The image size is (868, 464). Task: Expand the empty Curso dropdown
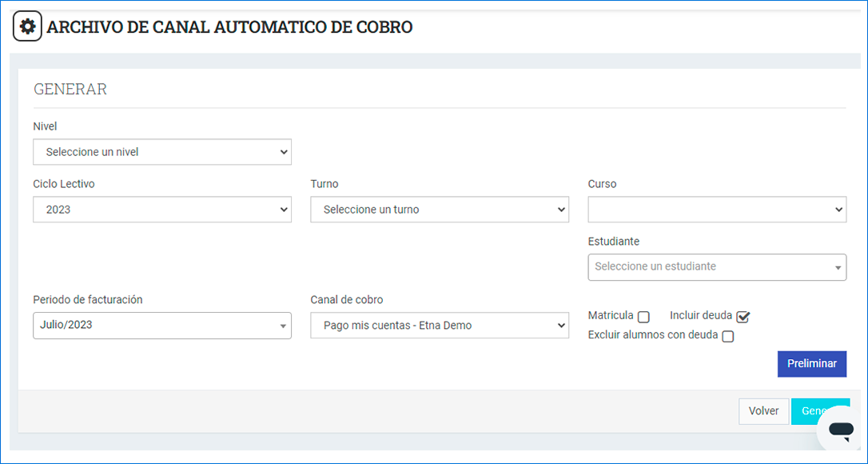pos(717,210)
